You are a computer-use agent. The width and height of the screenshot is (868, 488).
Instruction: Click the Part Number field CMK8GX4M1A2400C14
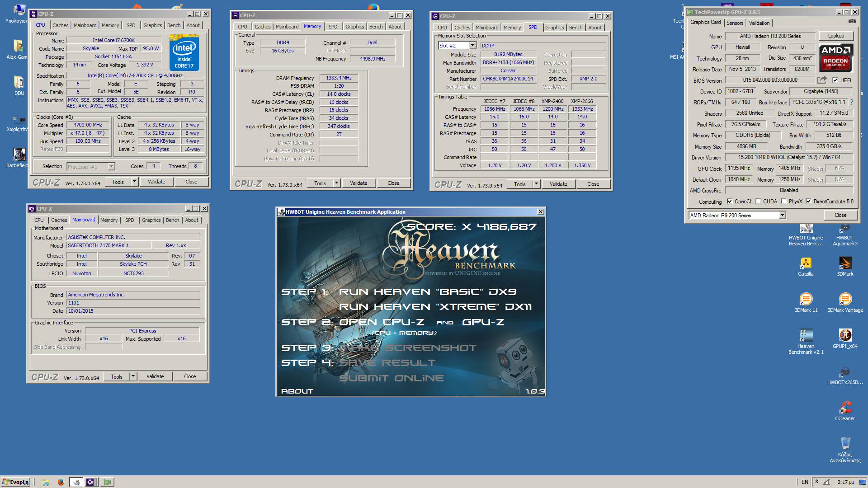tap(508, 79)
